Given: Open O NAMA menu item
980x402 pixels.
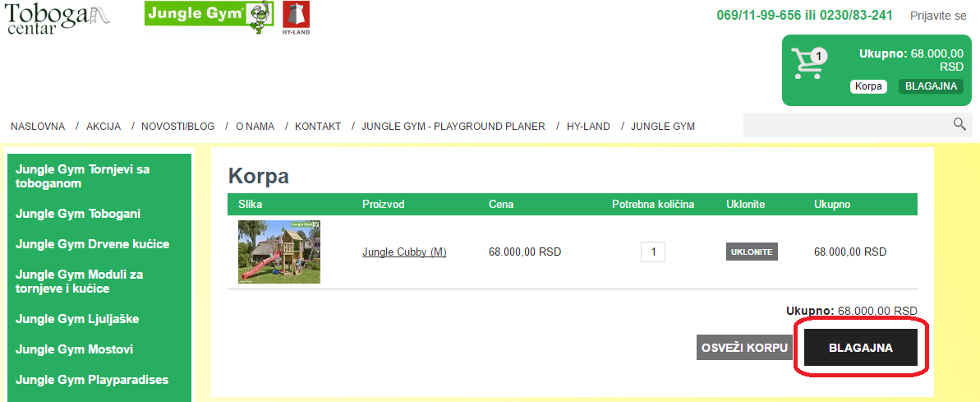Looking at the screenshot, I should tap(255, 127).
